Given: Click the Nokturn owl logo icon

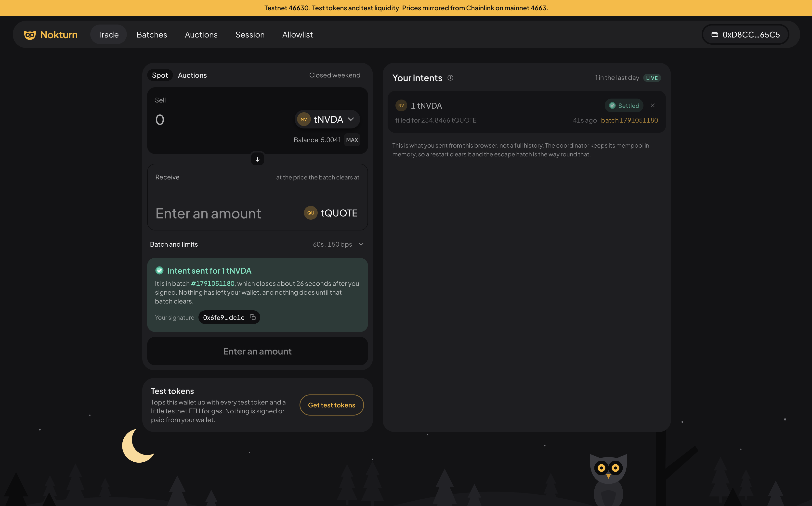Looking at the screenshot, I should click(30, 35).
